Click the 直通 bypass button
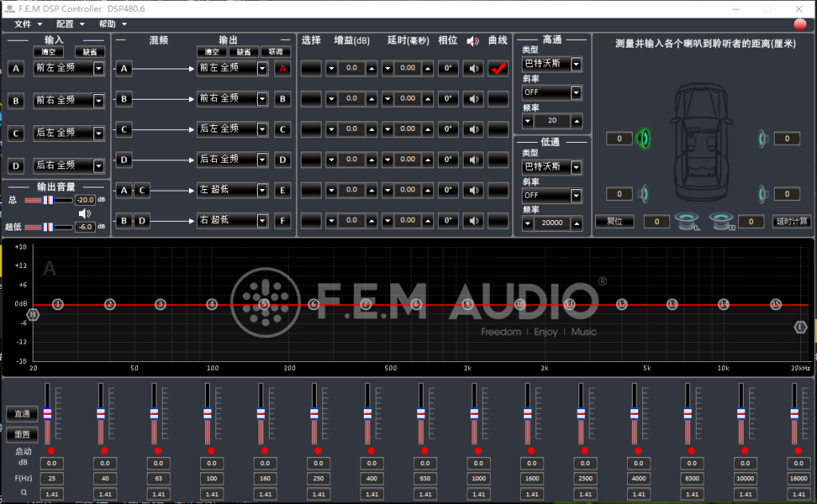Screen dimensions: 817x504 tap(22, 414)
